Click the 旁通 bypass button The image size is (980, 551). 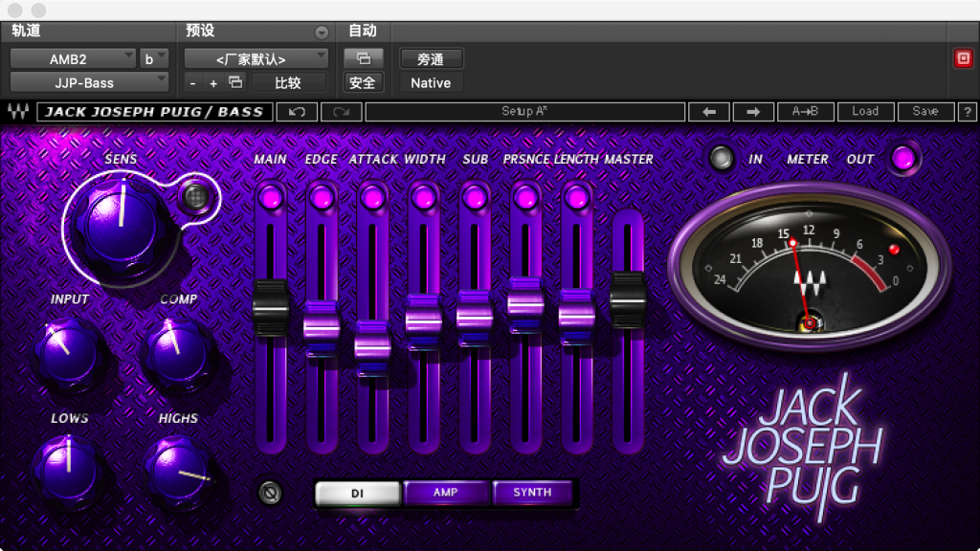(432, 58)
